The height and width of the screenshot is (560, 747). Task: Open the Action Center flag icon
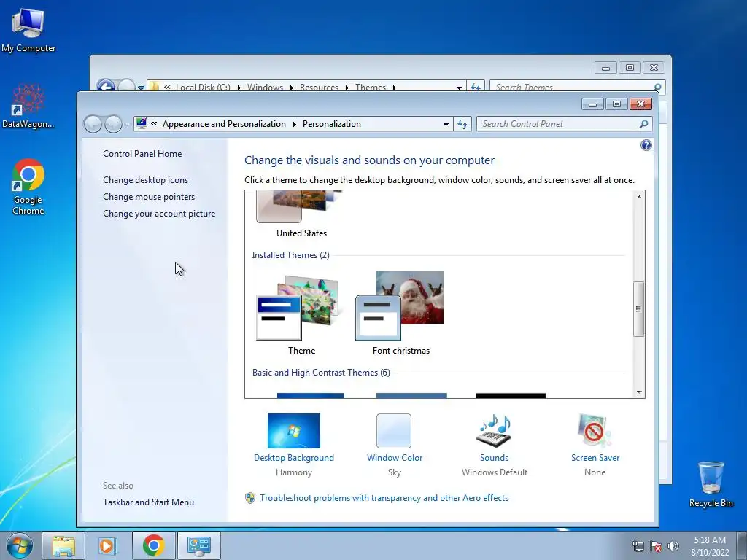656,546
